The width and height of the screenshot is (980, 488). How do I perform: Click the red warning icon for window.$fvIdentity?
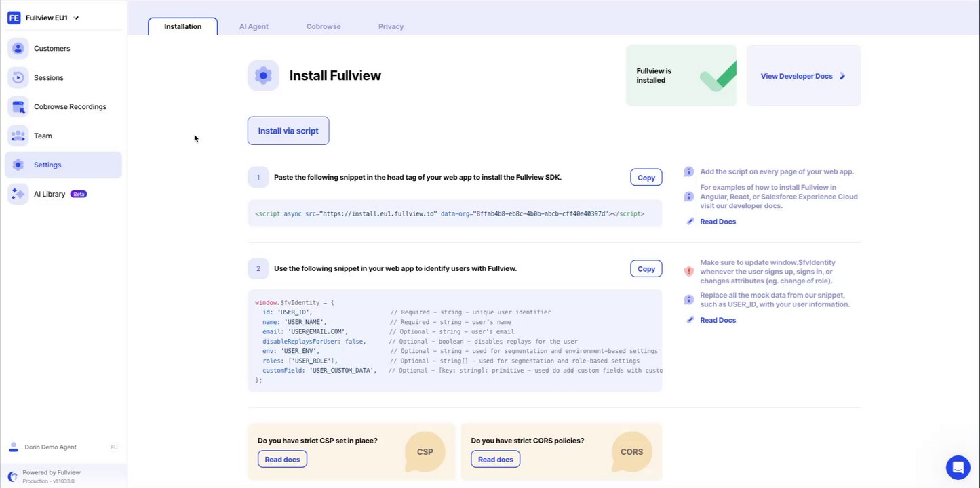click(689, 271)
